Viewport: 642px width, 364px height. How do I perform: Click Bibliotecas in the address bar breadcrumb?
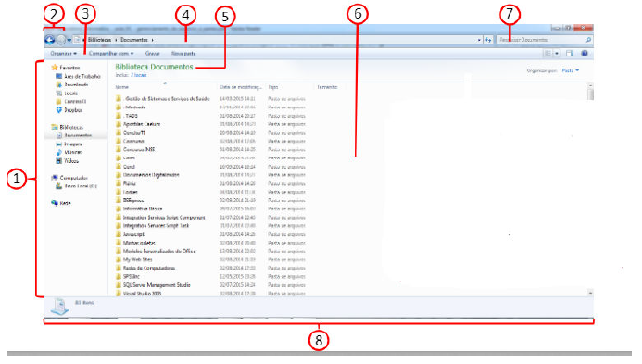99,40
